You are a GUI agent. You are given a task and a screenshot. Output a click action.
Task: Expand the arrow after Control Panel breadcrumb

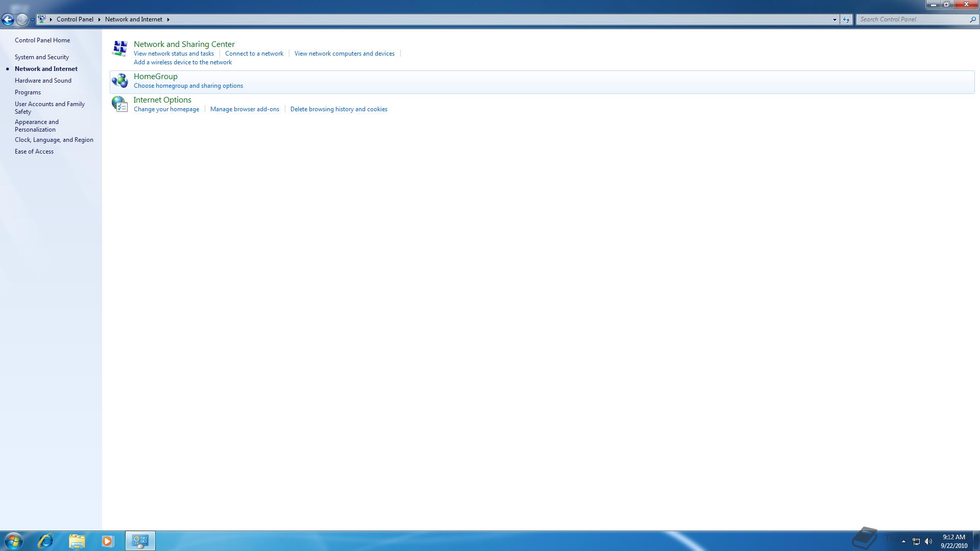(x=99, y=19)
